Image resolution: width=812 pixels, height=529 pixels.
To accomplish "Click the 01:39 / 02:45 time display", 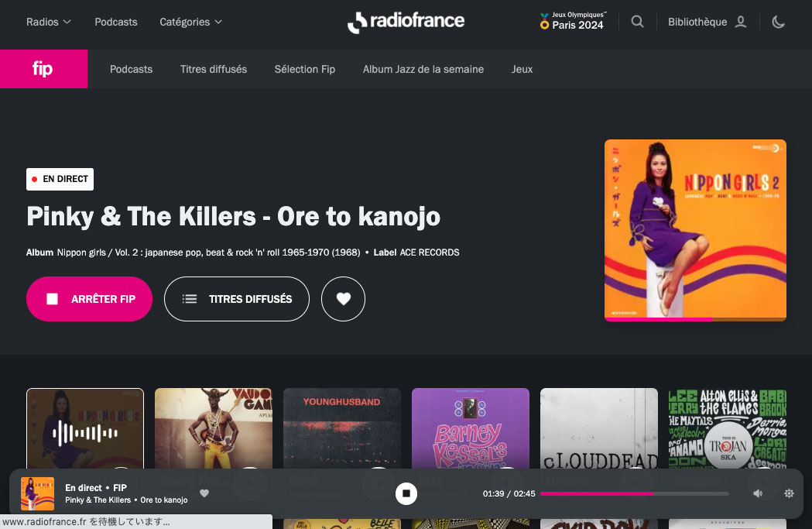I will point(509,493).
